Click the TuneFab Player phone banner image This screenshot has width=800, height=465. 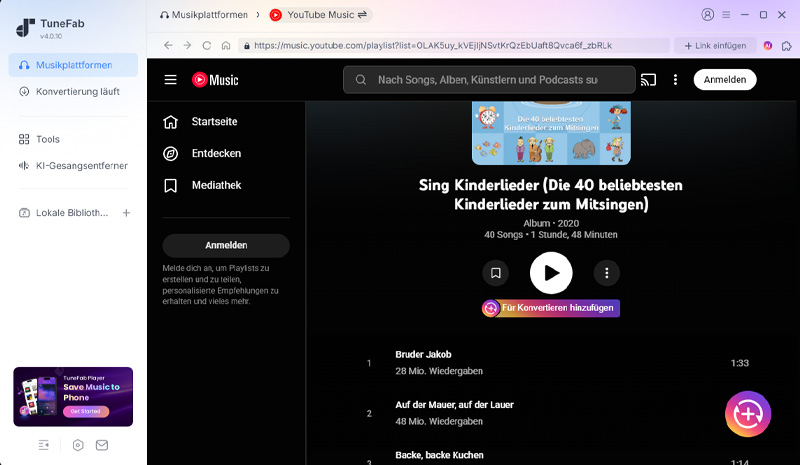click(73, 397)
